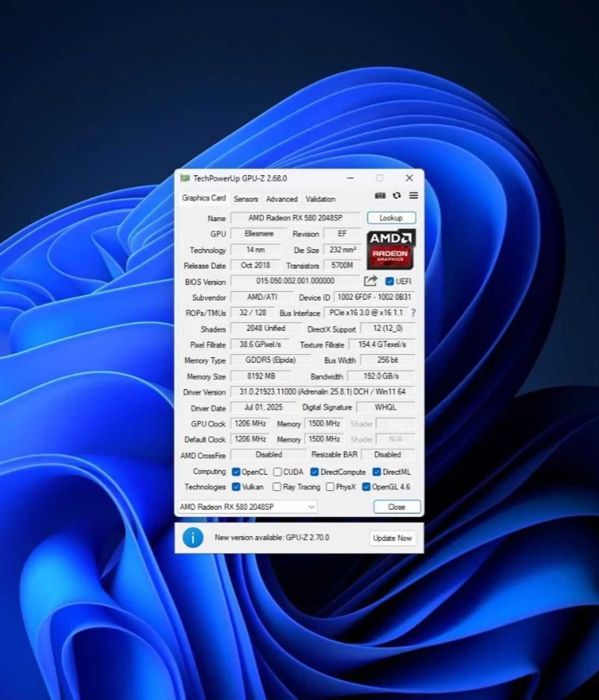Open the Validation tab
The height and width of the screenshot is (700, 599).
[320, 199]
